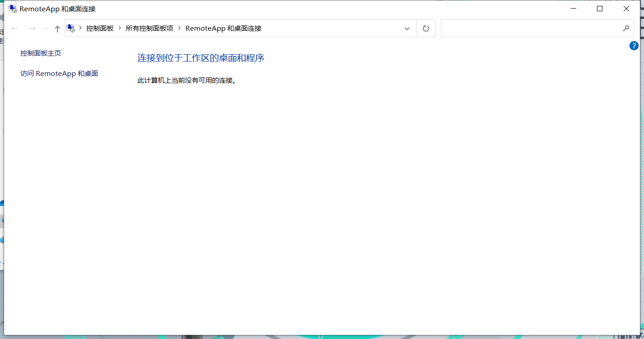Click the text 此计算机上当前没有可用的连接。

[187, 80]
